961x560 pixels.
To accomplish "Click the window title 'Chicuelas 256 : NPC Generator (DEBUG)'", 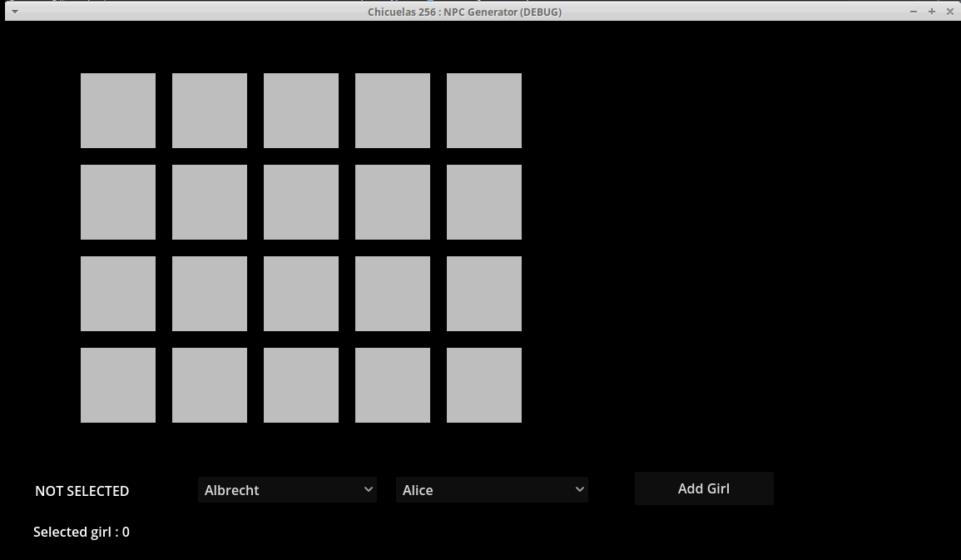I will pos(464,12).
